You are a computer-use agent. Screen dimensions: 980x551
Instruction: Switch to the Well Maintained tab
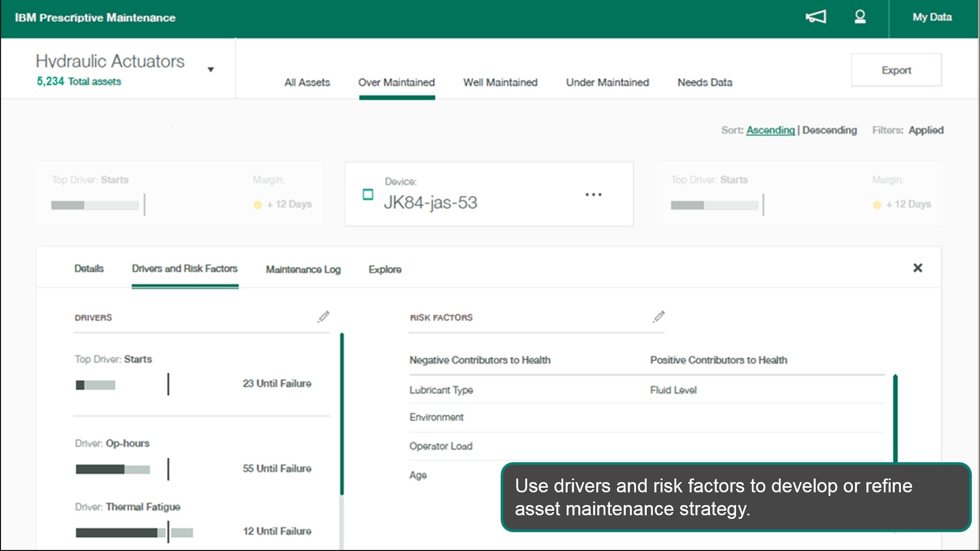click(x=500, y=82)
